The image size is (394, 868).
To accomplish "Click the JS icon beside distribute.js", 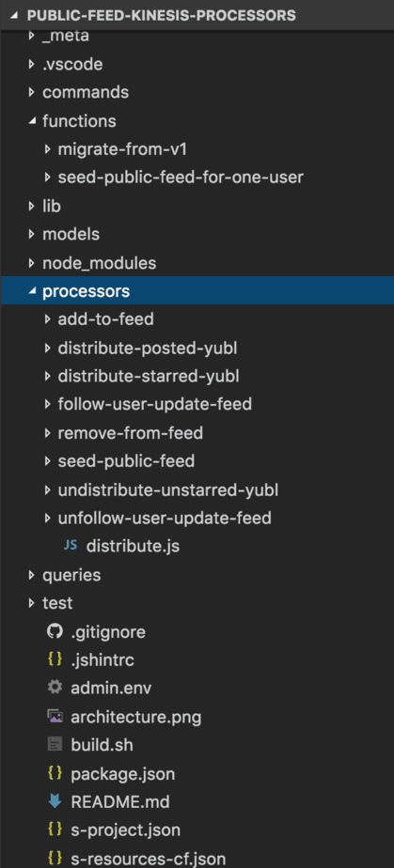I will (71, 546).
